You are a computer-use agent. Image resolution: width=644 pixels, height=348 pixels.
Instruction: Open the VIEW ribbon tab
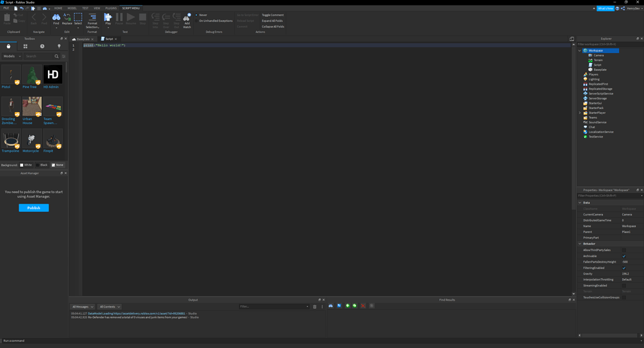[96, 8]
